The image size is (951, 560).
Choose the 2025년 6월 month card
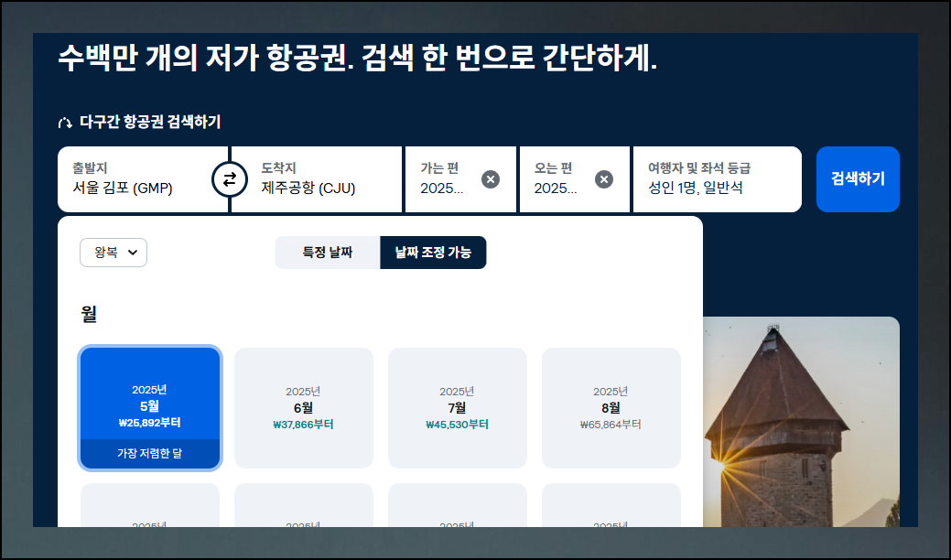[x=304, y=408]
